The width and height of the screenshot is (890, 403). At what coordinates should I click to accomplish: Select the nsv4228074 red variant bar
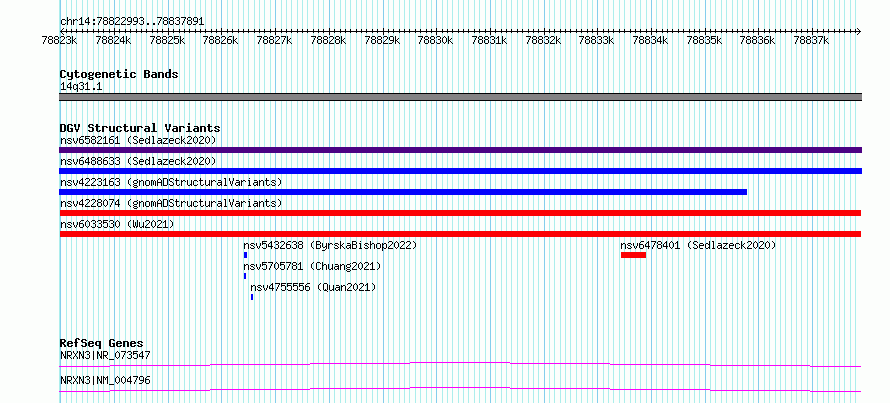(x=460, y=213)
